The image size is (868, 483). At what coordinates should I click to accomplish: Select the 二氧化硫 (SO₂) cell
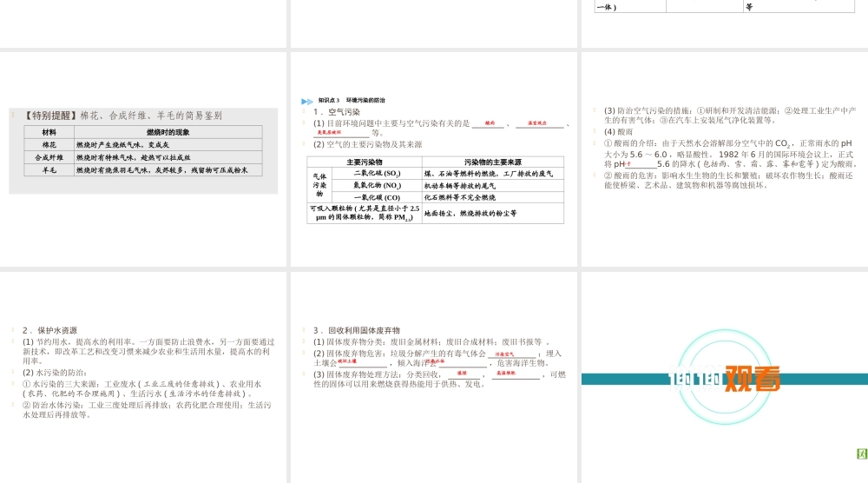pyautogui.click(x=377, y=174)
